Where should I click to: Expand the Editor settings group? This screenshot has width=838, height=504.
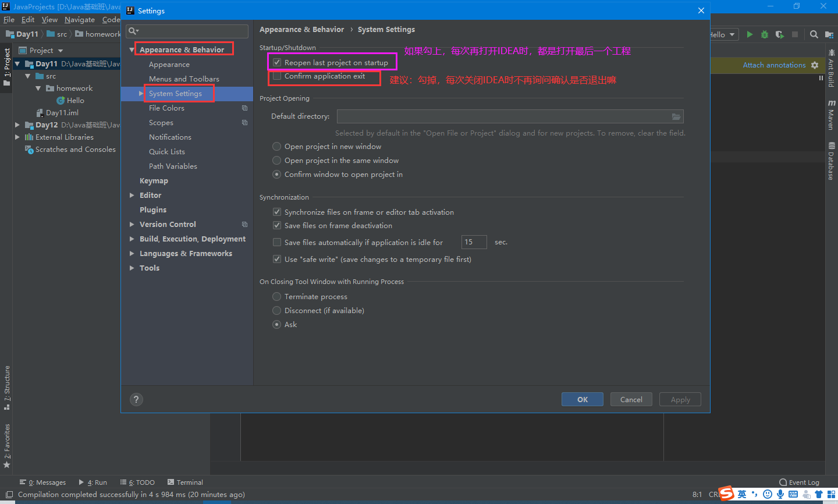132,196
